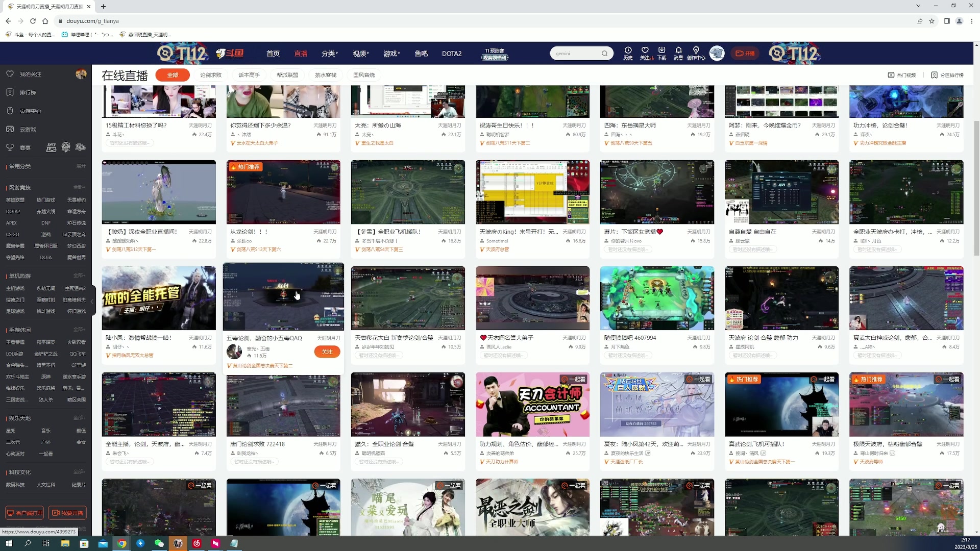
Task: Follow streamer 寒光、五毒 with the 关注 button
Action: pos(327,352)
